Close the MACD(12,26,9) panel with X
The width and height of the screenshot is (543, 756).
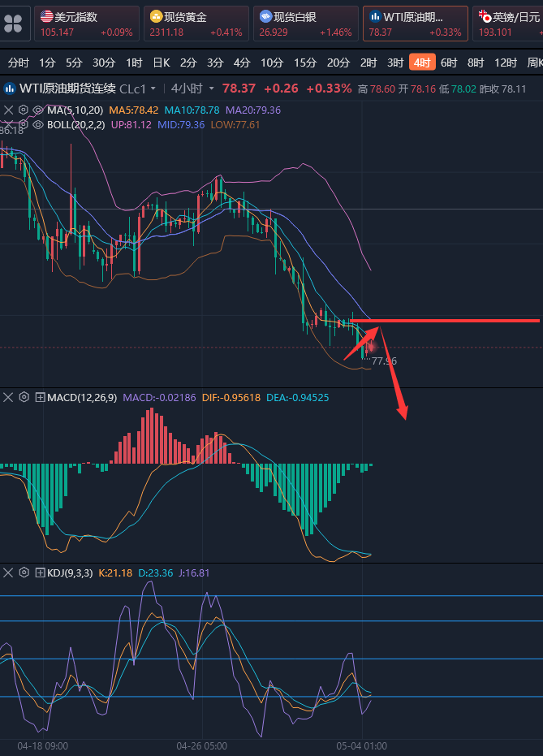8,398
